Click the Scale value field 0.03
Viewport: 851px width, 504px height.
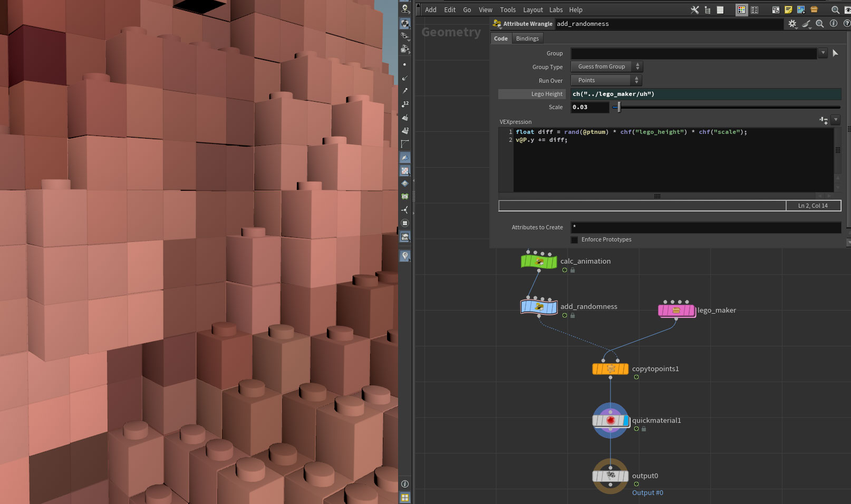[590, 107]
